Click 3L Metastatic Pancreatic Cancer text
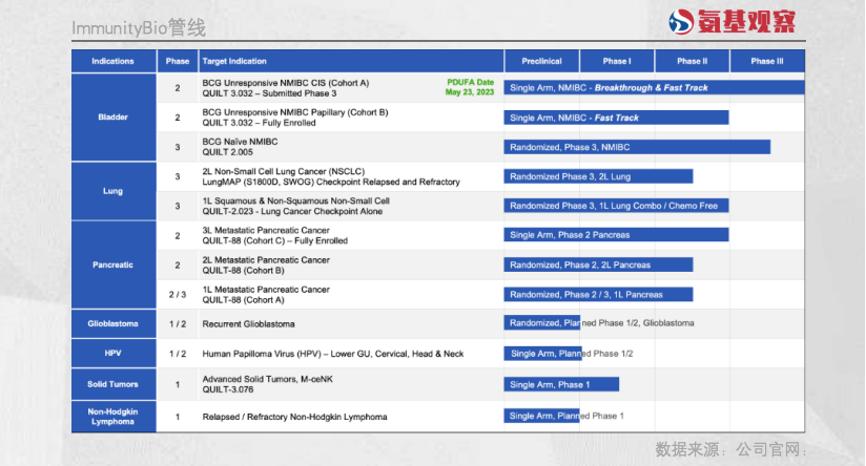The width and height of the screenshot is (866, 466). tap(266, 230)
